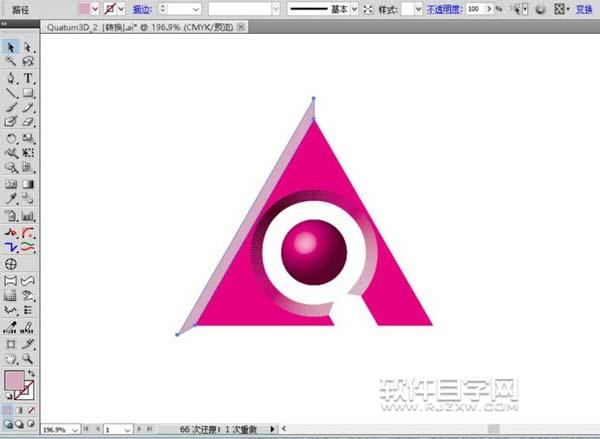Choose the Magic Wand tool
The image size is (600, 439).
coord(10,61)
